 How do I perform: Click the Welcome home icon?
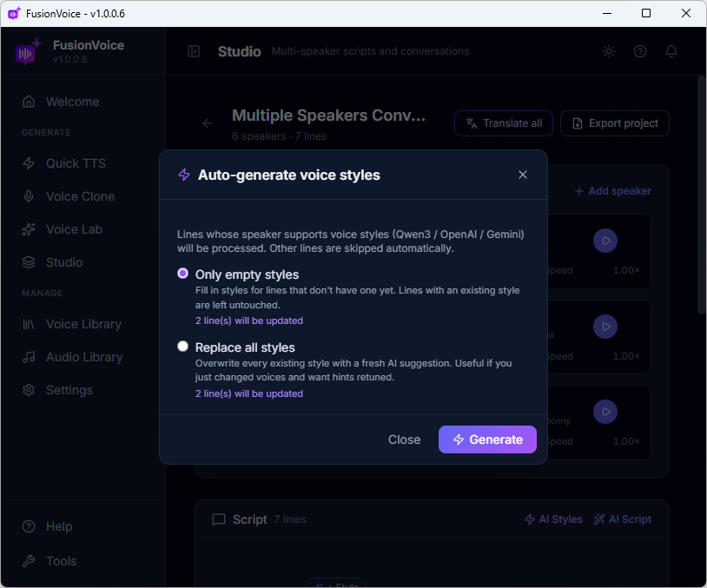coord(29,102)
